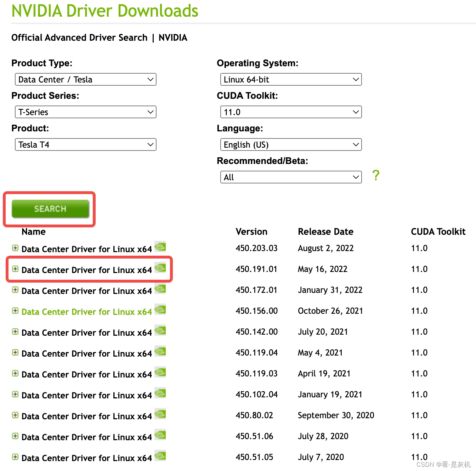The image size is (476, 471).
Task: Click NVIDIA eye logo icon on 450.102.04 row
Action: [160, 393]
